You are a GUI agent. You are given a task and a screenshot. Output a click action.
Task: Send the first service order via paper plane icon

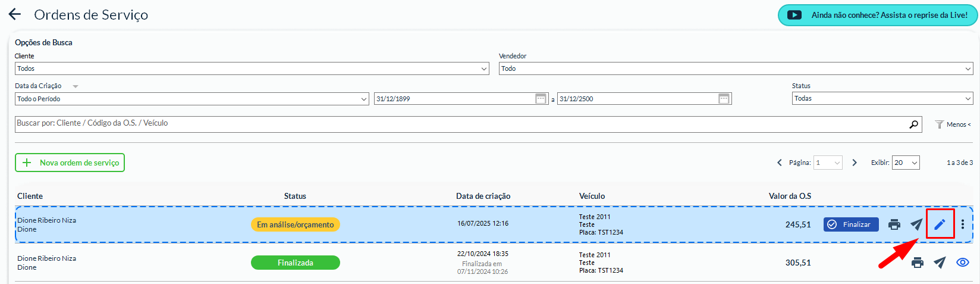point(916,224)
